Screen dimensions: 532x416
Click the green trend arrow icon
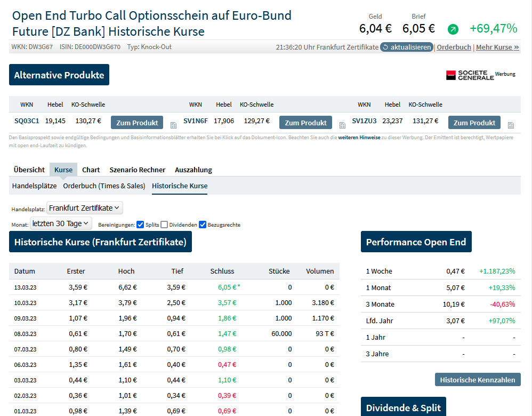pyautogui.click(x=453, y=29)
